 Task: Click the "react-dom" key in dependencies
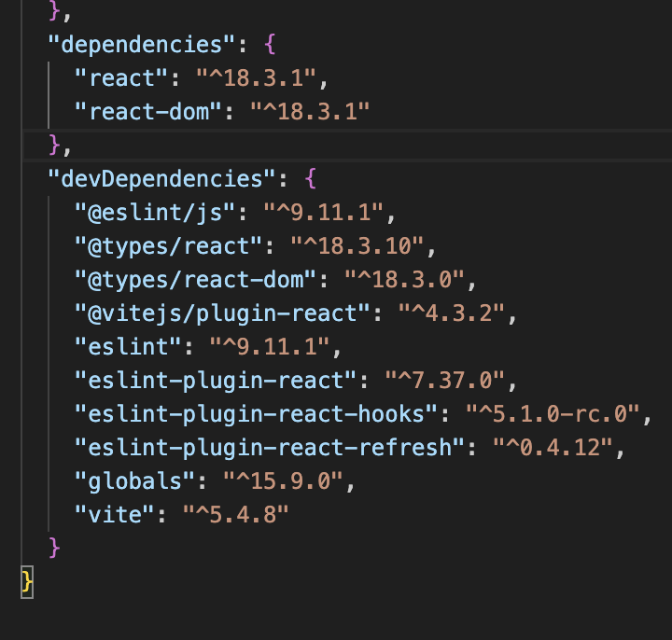click(148, 111)
